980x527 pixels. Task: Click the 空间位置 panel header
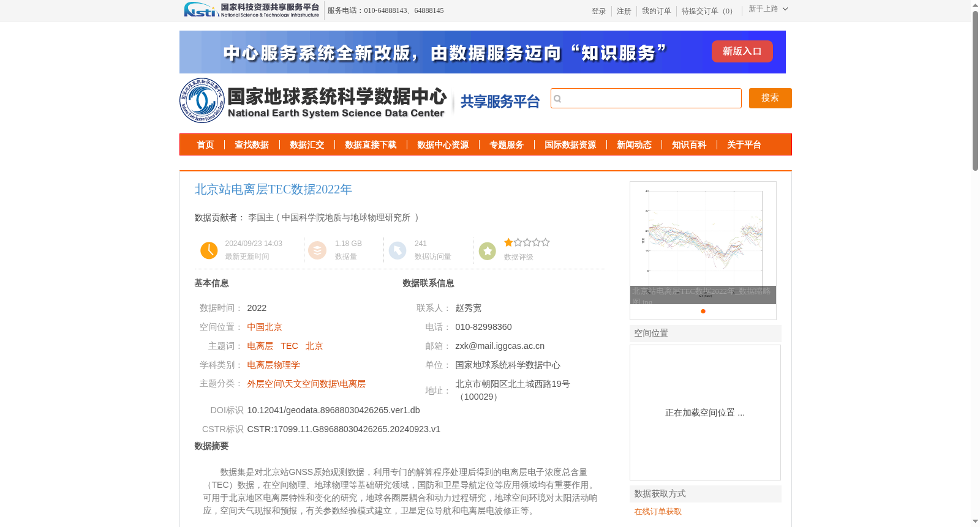tap(706, 334)
